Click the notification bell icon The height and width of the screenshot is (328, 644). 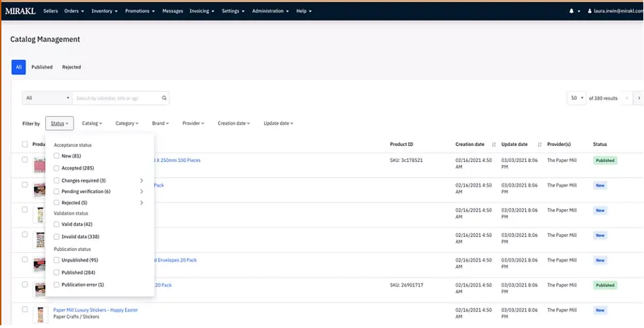(572, 11)
